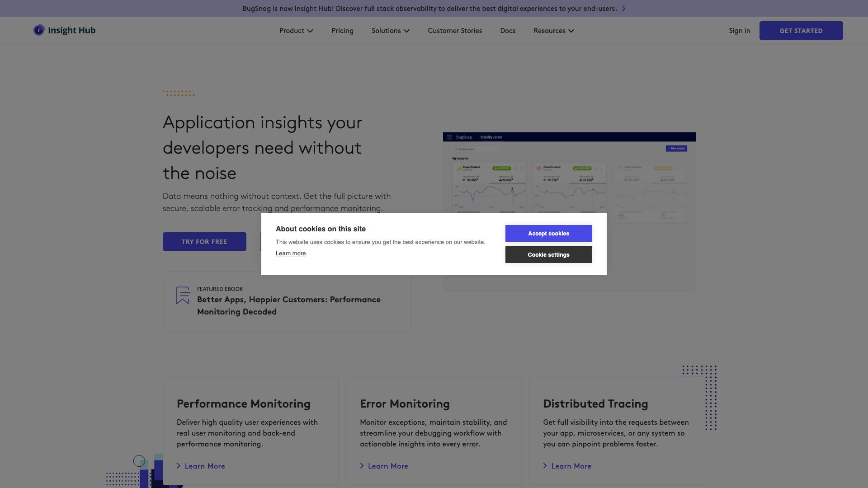The height and width of the screenshot is (488, 868).
Task: Click the FEATURED EBOOK label
Action: (220, 289)
